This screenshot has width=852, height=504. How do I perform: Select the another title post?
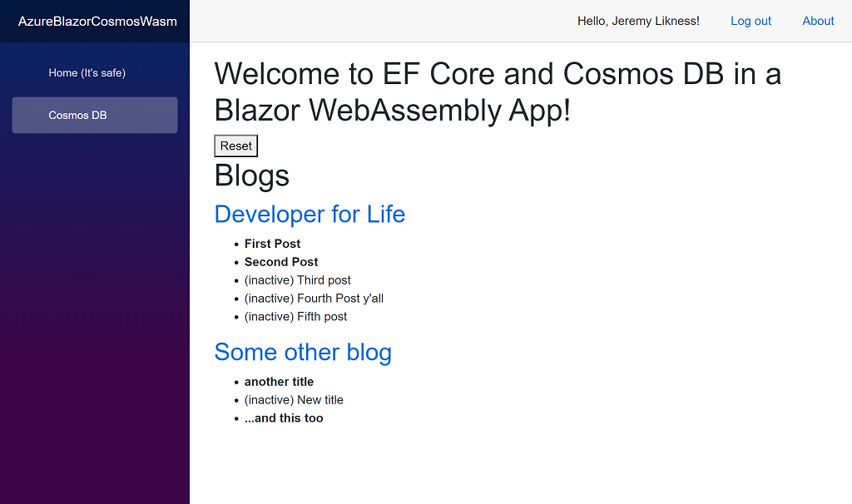click(x=279, y=382)
